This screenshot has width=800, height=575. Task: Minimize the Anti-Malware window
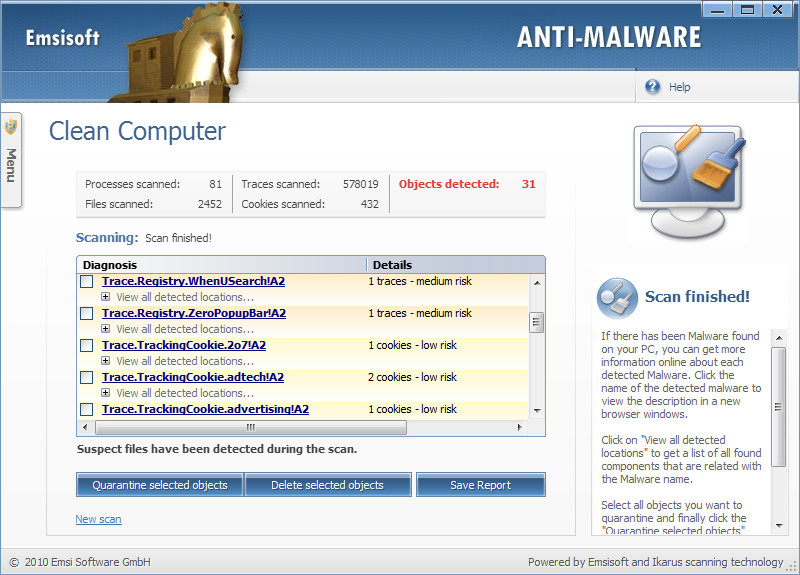coord(718,10)
